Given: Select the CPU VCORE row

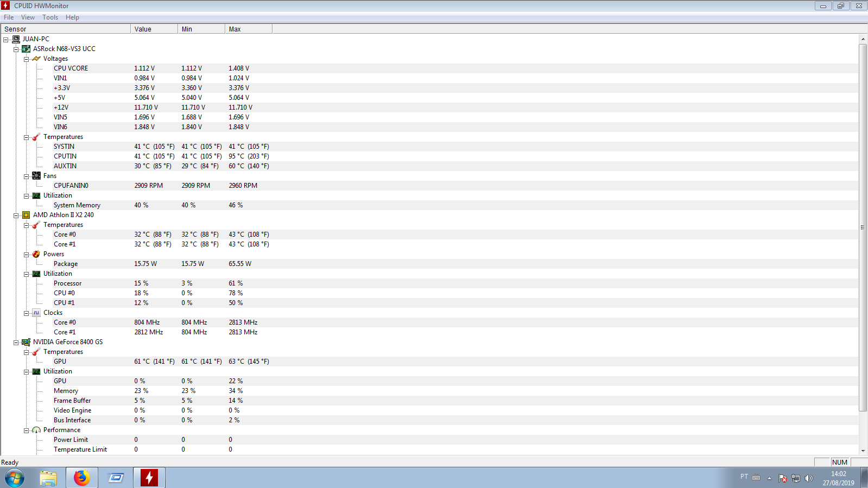Looking at the screenshot, I should pyautogui.click(x=429, y=68).
